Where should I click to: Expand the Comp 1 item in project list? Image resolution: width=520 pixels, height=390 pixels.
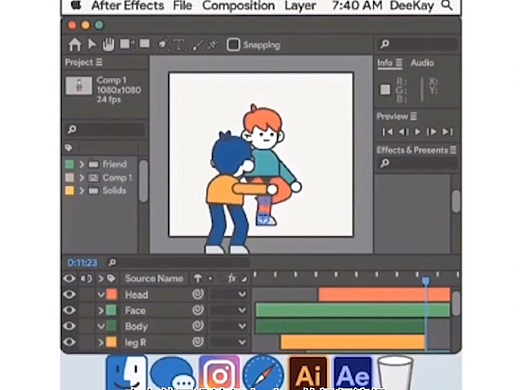click(82, 178)
